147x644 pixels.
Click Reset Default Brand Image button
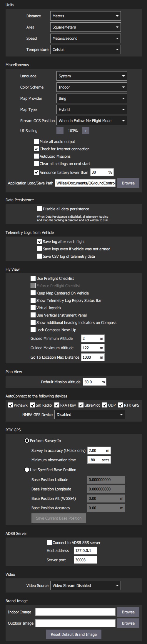pos(74,634)
